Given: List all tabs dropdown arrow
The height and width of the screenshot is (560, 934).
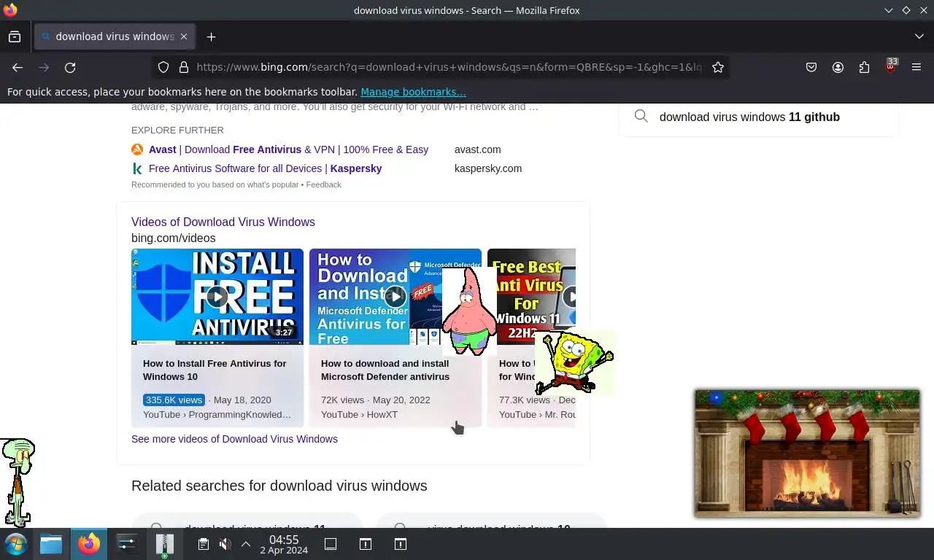Looking at the screenshot, I should click(x=919, y=36).
